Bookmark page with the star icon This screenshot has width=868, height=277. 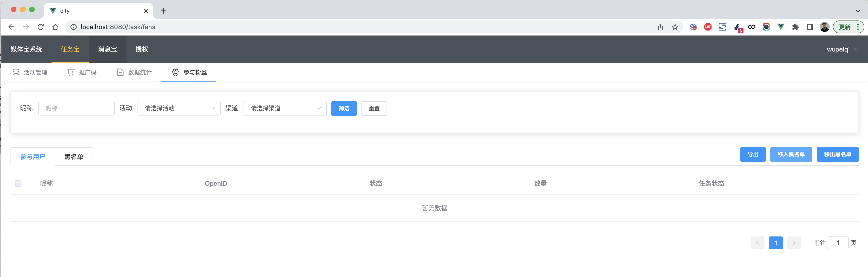pos(675,27)
